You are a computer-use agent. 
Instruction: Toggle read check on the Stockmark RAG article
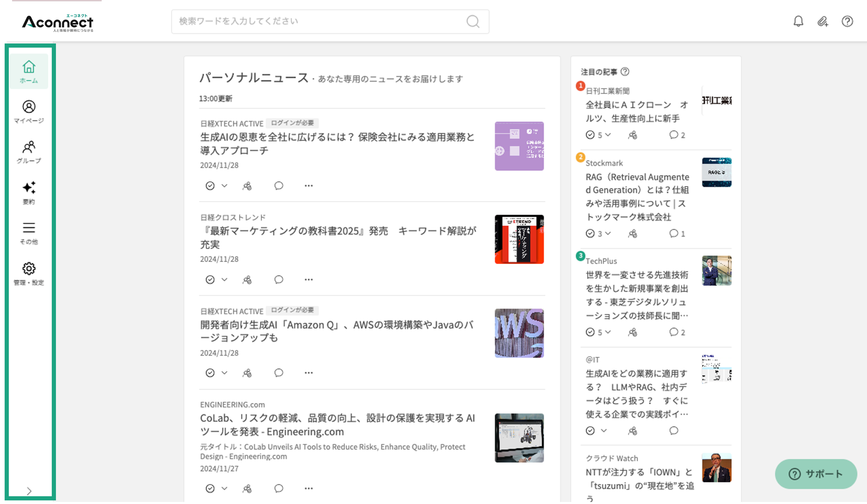click(590, 233)
